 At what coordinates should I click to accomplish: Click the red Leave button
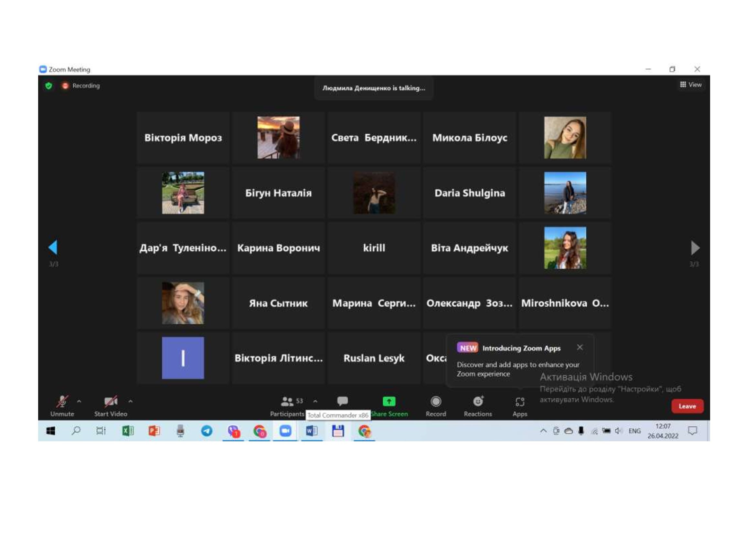pos(687,406)
